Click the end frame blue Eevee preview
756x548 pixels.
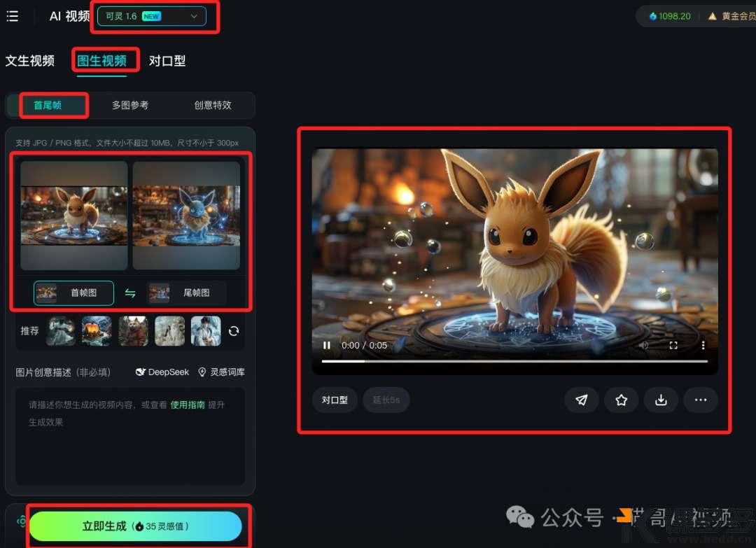(186, 216)
